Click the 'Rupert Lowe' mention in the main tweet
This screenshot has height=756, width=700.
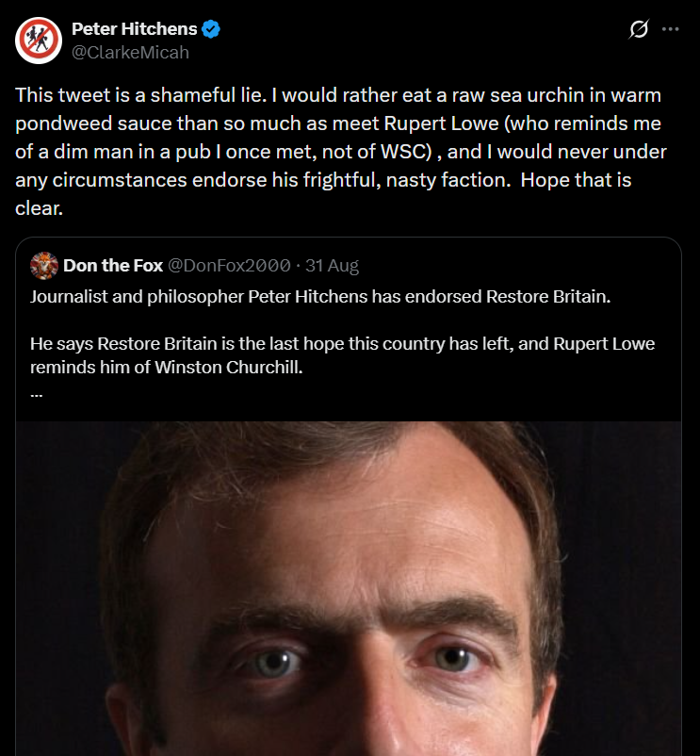(x=441, y=123)
